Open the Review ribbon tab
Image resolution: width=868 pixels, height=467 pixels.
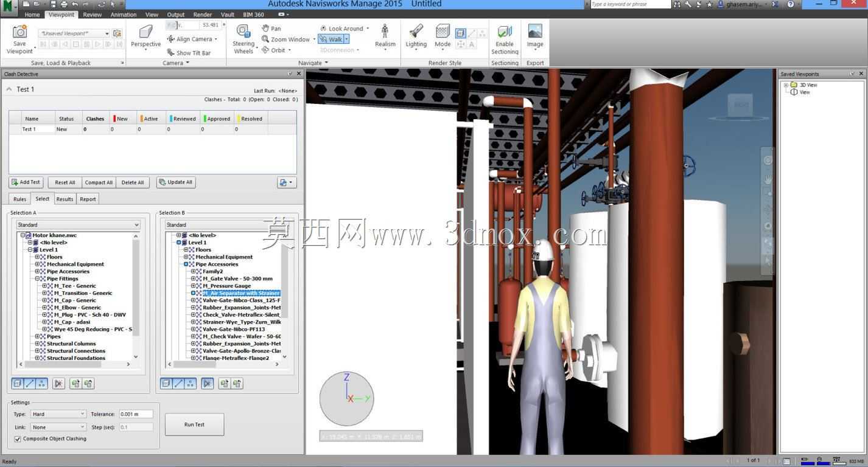coord(93,15)
